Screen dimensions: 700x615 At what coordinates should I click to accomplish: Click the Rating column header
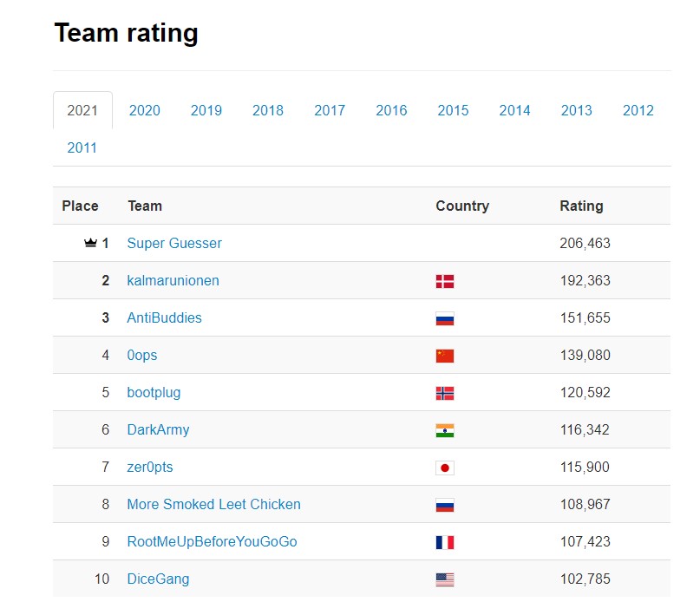(x=581, y=206)
